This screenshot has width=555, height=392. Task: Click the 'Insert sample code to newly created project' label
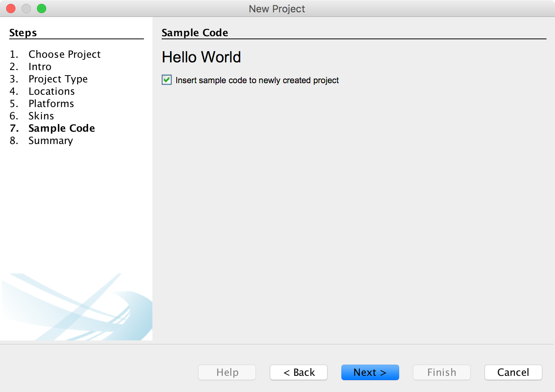tap(257, 80)
